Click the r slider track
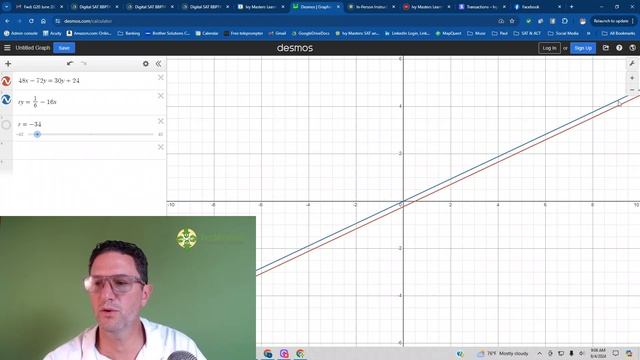Image resolution: width=640 pixels, height=360 pixels. click(x=91, y=134)
